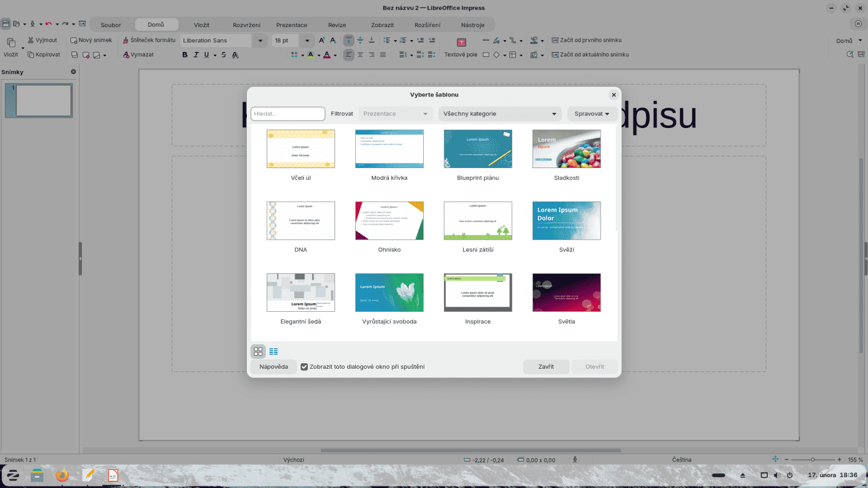
Task: Expand the font size dropdown arrow
Action: (x=307, y=41)
